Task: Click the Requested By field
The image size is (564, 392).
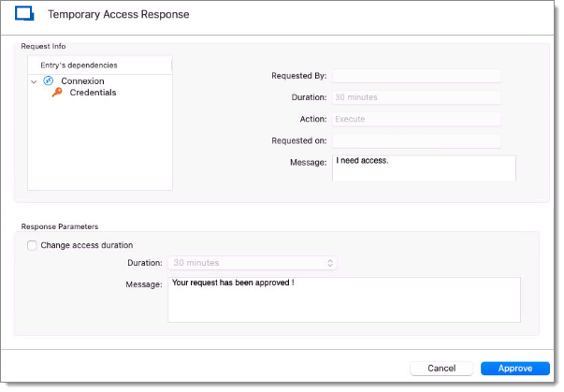Action: coord(416,76)
